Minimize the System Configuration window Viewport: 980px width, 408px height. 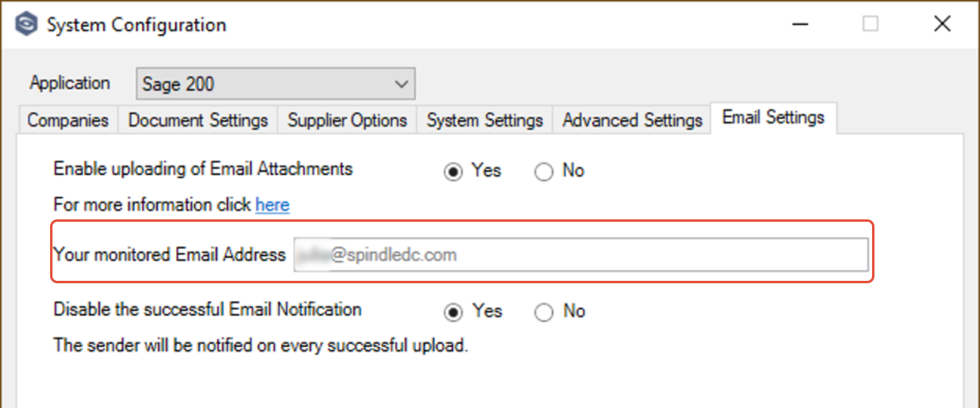pos(800,24)
